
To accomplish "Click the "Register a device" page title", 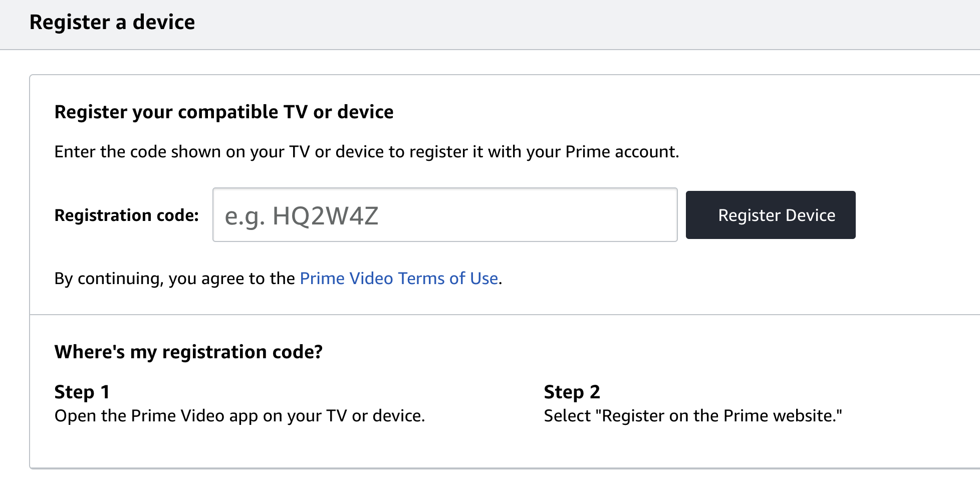I will point(112,23).
